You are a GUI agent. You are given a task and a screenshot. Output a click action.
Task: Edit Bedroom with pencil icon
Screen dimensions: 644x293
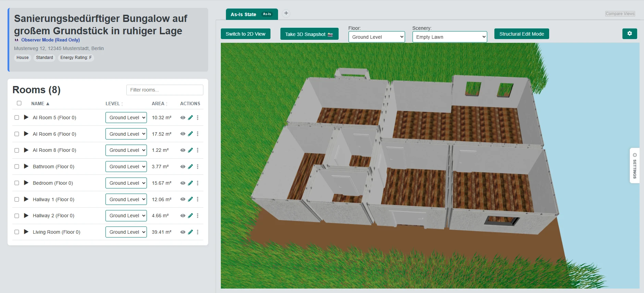[190, 183]
